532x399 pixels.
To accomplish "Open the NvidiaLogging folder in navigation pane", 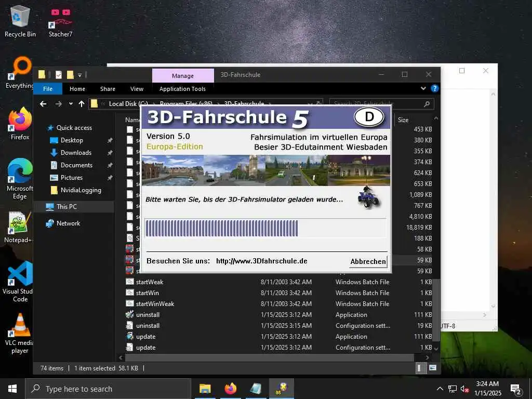I will coord(81,190).
